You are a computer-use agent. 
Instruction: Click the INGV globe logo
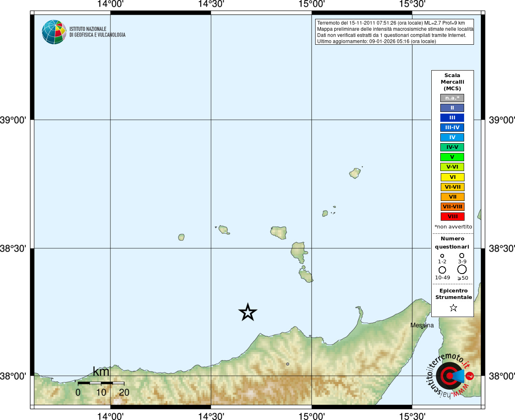(54, 32)
